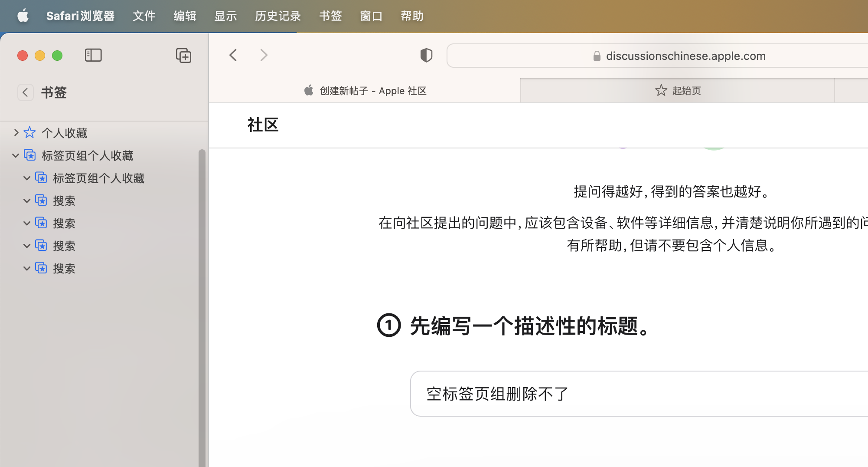Image resolution: width=868 pixels, height=467 pixels.
Task: Click the 社区 link in page header
Action: 263,125
